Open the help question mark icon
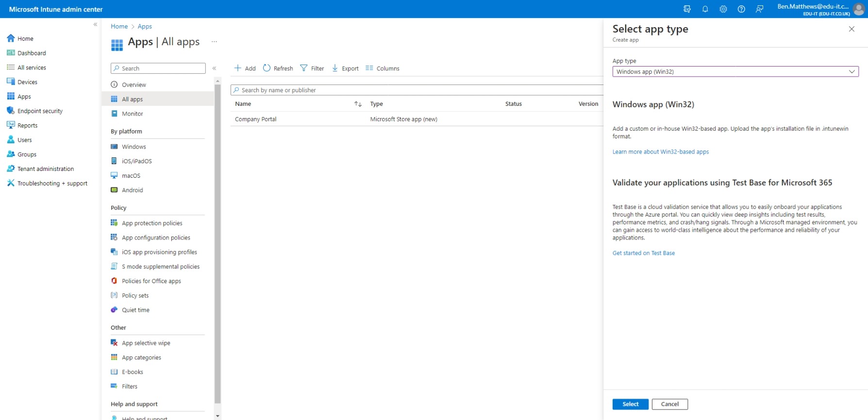The height and width of the screenshot is (420, 868). click(x=741, y=9)
